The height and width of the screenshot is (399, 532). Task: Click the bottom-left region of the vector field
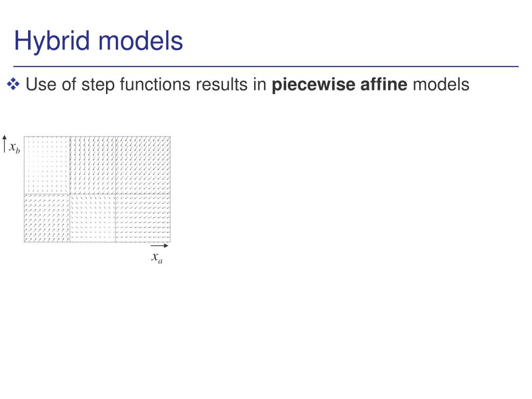pos(47,218)
